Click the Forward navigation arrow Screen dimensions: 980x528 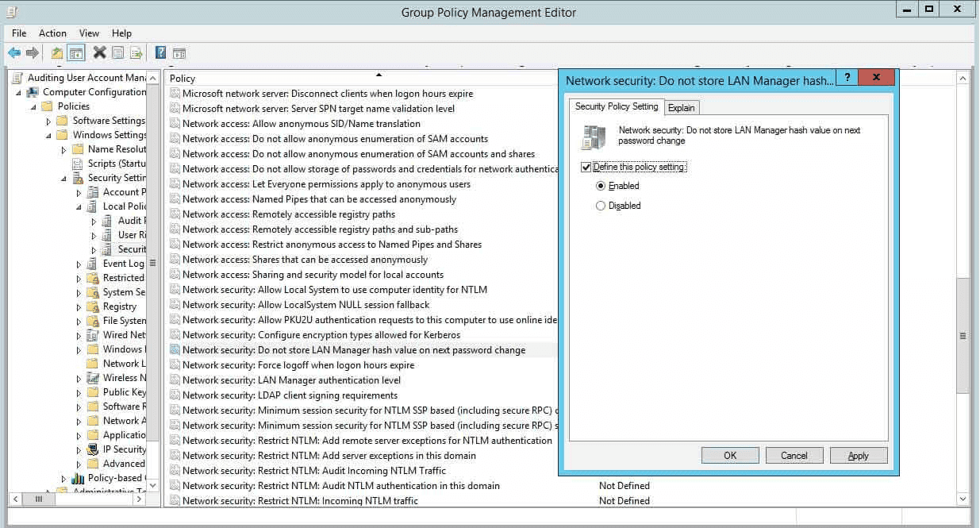pos(32,52)
